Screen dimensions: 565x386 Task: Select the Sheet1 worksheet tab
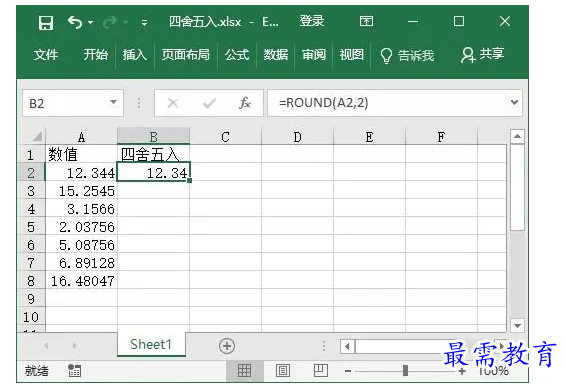pyautogui.click(x=151, y=344)
